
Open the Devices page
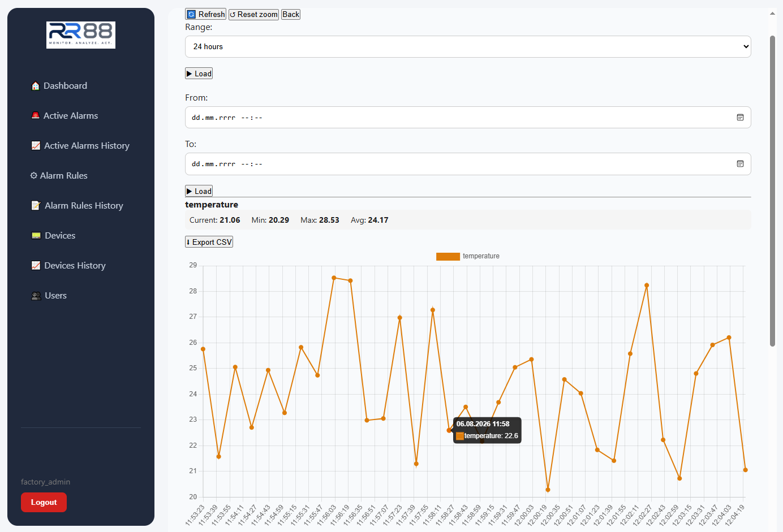point(60,235)
